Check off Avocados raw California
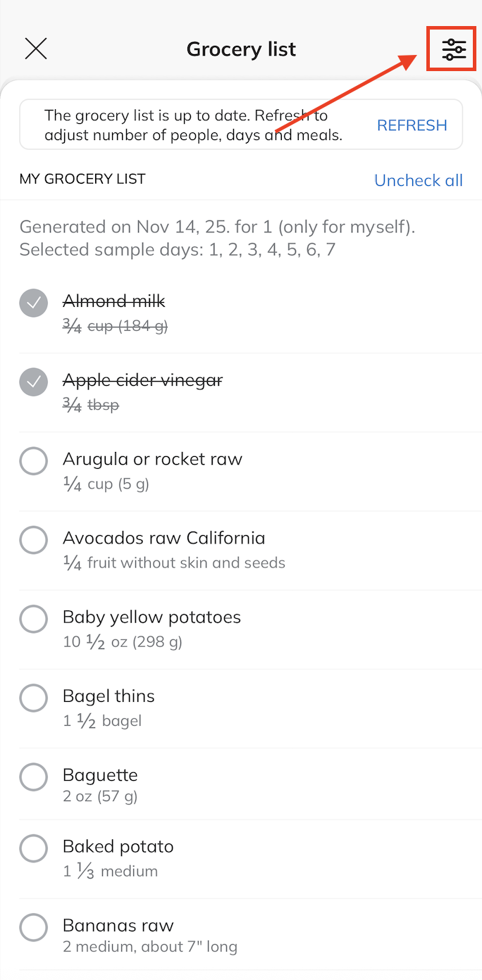Screen dimensions: 482x980 33,540
